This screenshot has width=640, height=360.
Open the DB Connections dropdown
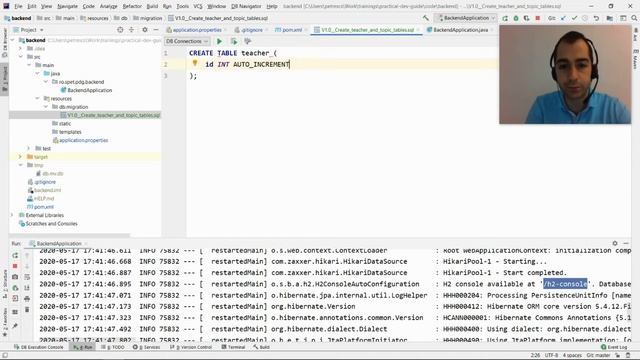187,41
